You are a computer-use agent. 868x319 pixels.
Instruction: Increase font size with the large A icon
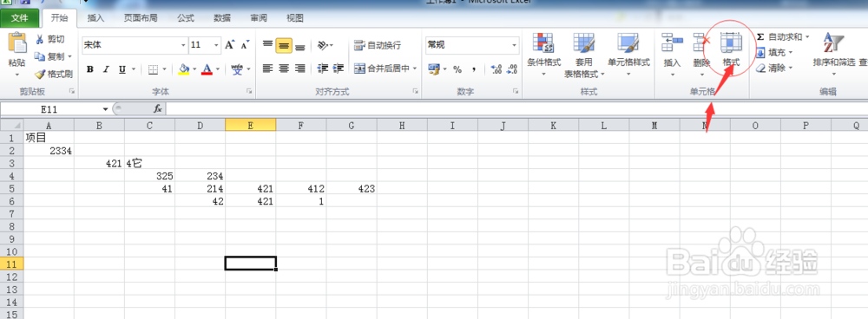tap(230, 45)
